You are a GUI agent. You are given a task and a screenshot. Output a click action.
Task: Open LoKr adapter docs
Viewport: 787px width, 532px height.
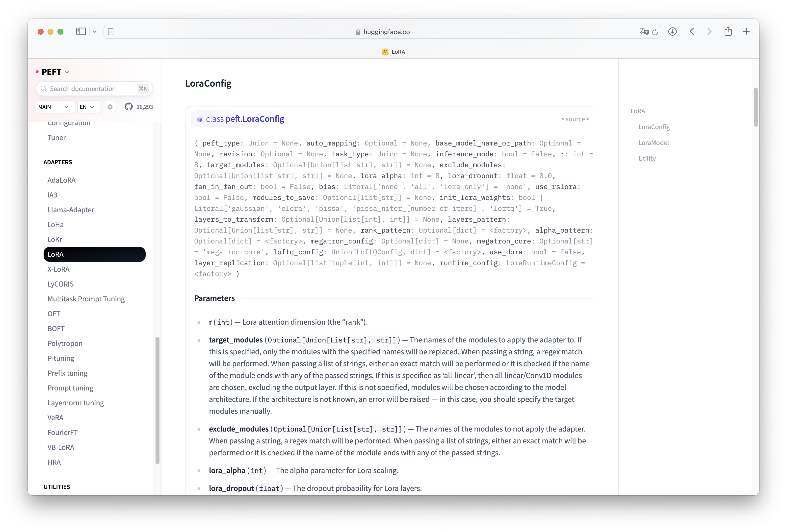54,240
